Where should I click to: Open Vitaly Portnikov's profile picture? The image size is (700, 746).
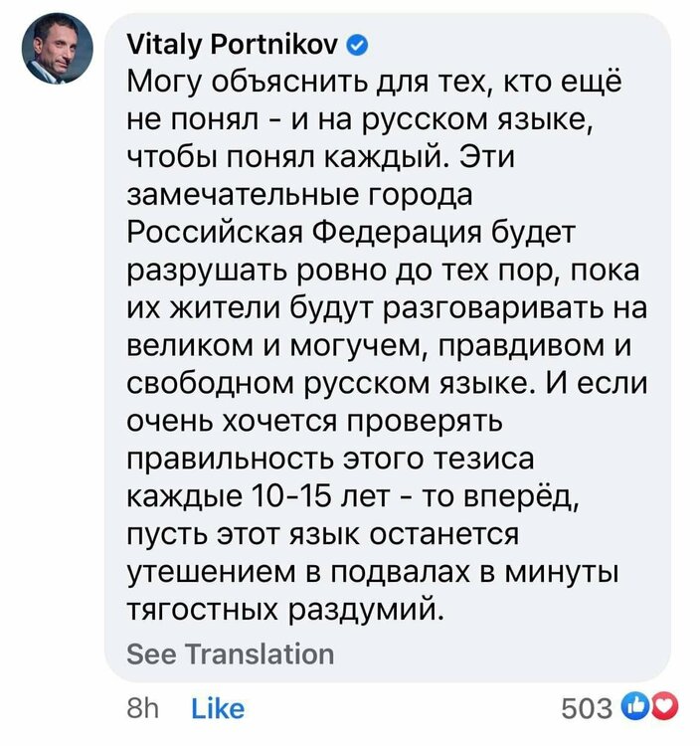[x=58, y=50]
